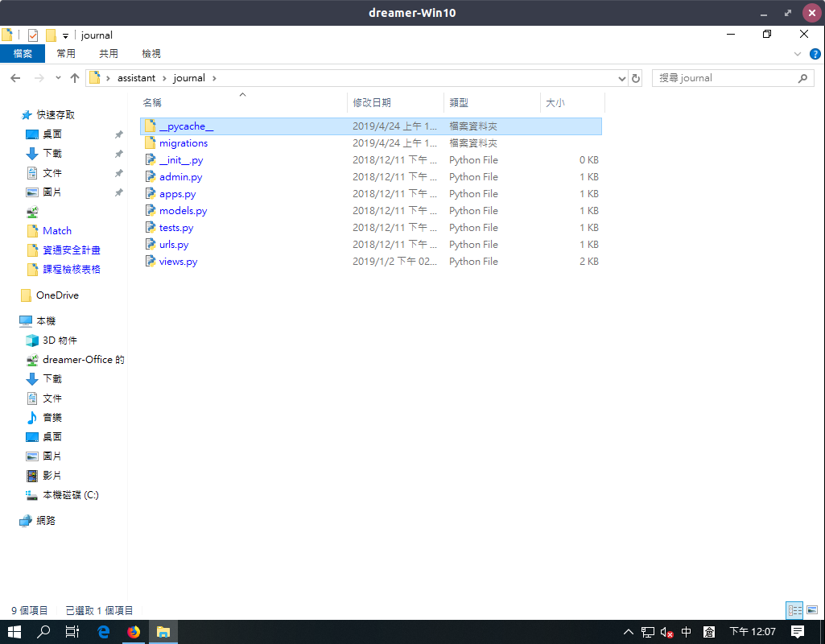Click the Back navigation arrow
Viewport: 825px width, 644px height.
(x=15, y=78)
